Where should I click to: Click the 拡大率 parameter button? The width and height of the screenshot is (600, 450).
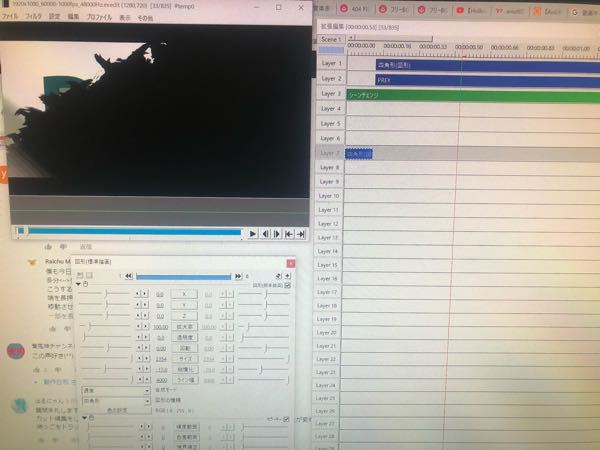[x=184, y=327]
